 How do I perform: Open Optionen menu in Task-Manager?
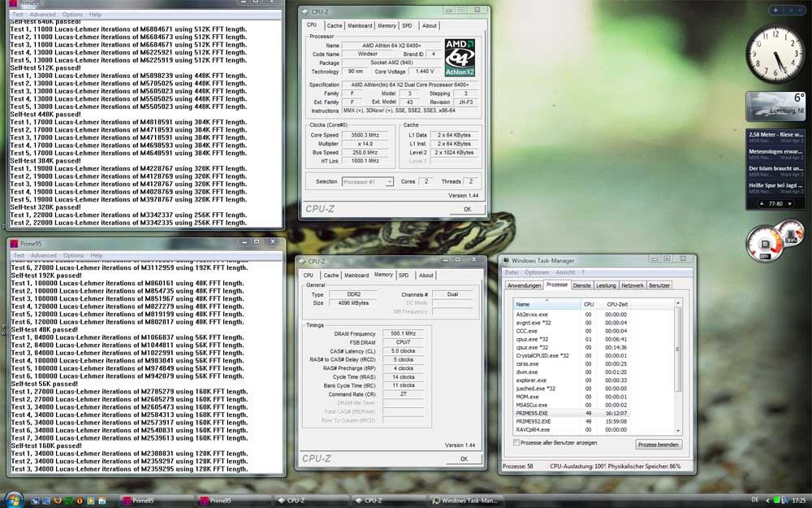(537, 272)
